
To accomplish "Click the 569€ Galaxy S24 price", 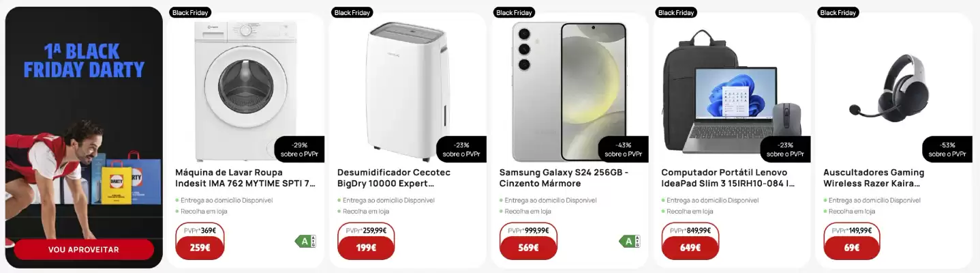I will point(528,248).
